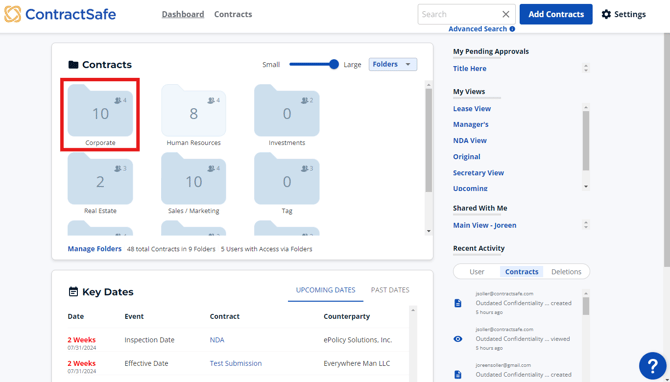Screen dimensions: 670x382
Task: Open the Sales / Marketing folder
Action: [x=194, y=179]
